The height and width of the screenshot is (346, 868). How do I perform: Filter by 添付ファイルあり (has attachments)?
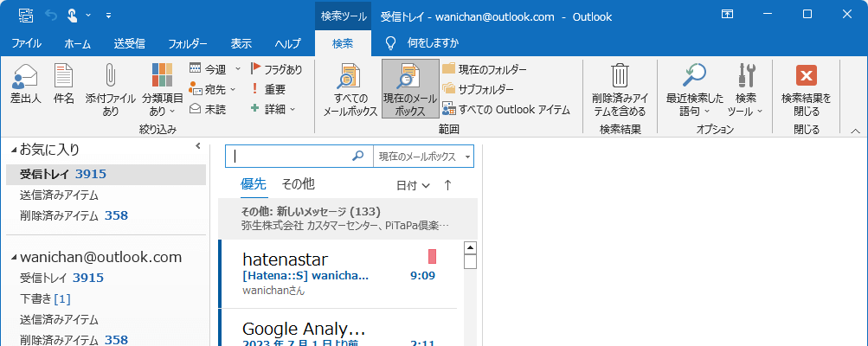click(x=110, y=90)
